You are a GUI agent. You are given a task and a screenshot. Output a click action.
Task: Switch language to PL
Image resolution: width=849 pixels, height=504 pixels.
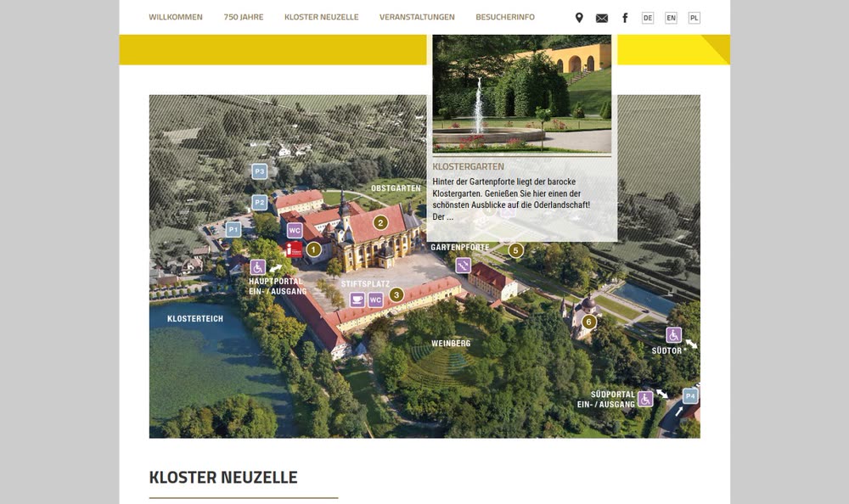[x=694, y=18]
